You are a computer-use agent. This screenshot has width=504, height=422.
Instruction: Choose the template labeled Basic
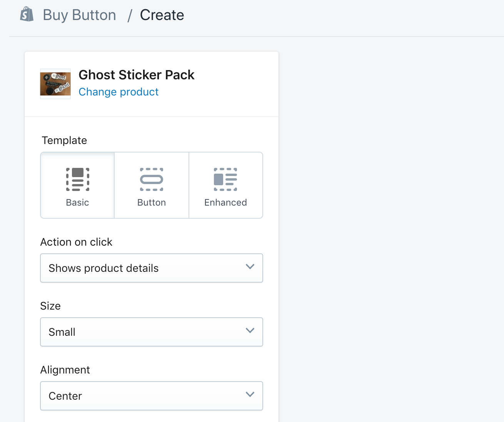pos(77,203)
